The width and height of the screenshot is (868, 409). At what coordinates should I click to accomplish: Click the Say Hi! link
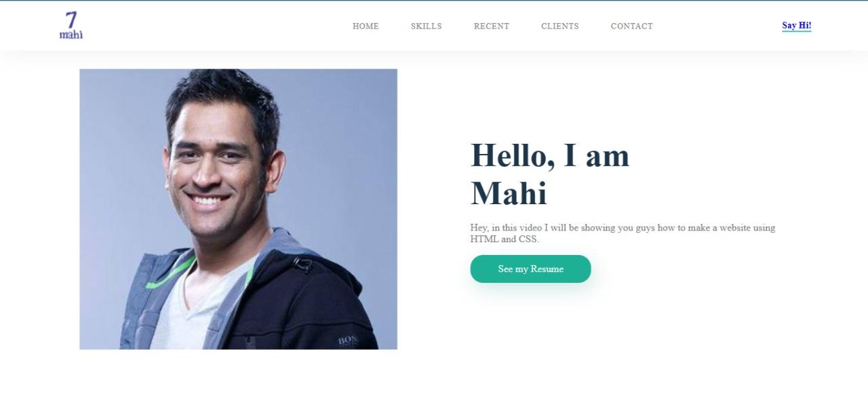pos(797,26)
